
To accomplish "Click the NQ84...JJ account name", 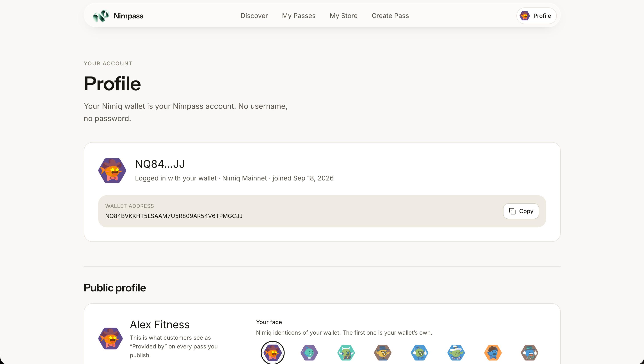I will [x=160, y=164].
